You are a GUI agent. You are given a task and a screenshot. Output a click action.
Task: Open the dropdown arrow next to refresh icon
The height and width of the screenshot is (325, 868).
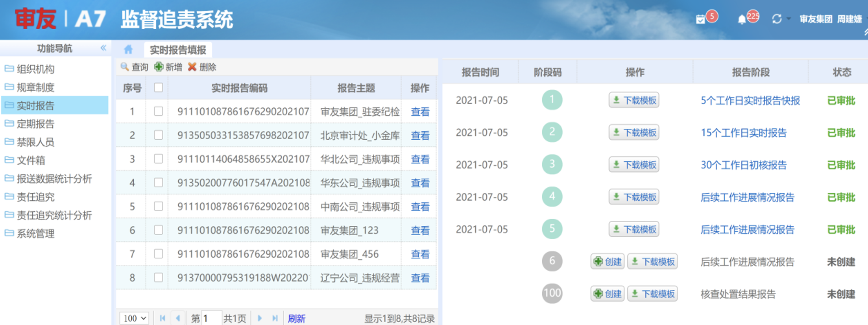[789, 18]
